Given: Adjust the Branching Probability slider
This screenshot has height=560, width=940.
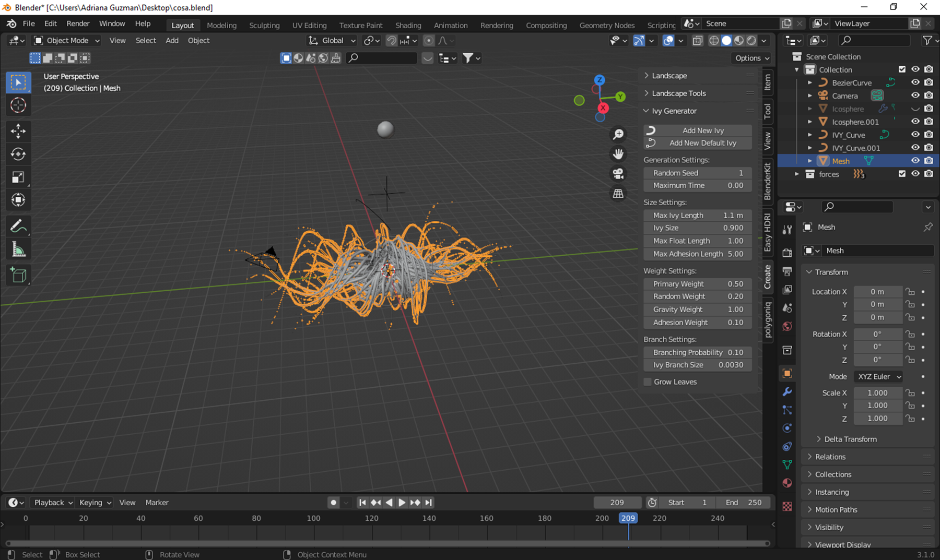Looking at the screenshot, I should click(x=698, y=353).
